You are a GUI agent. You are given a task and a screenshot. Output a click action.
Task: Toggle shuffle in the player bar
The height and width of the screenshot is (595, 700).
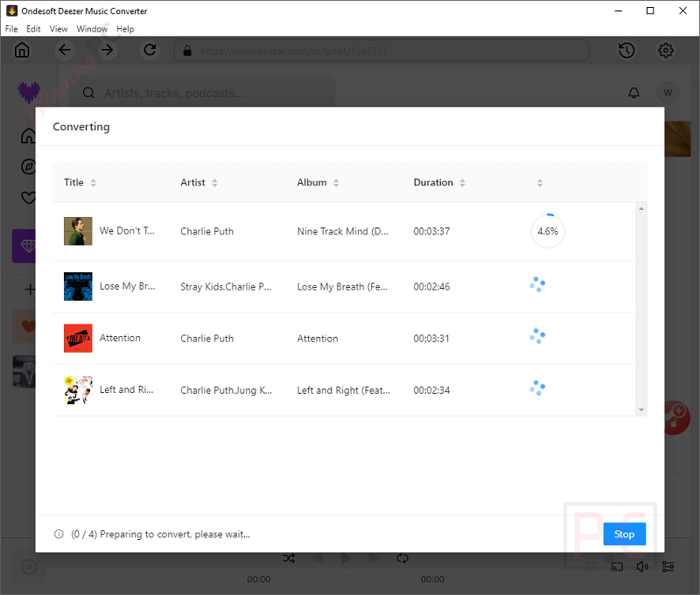(289, 558)
